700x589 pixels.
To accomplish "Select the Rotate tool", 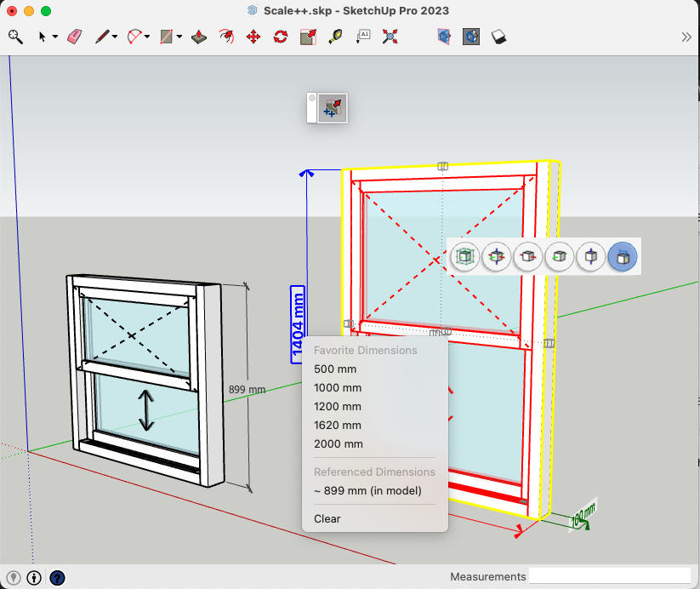I will tap(281, 37).
